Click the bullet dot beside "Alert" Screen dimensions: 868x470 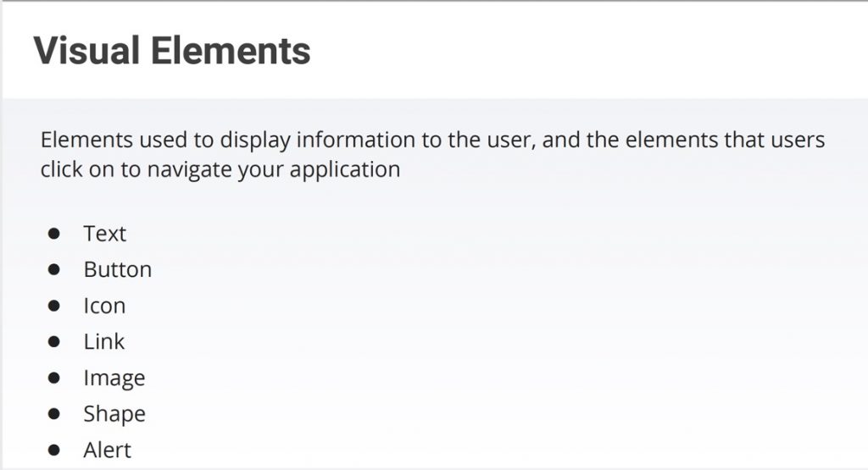(x=53, y=450)
